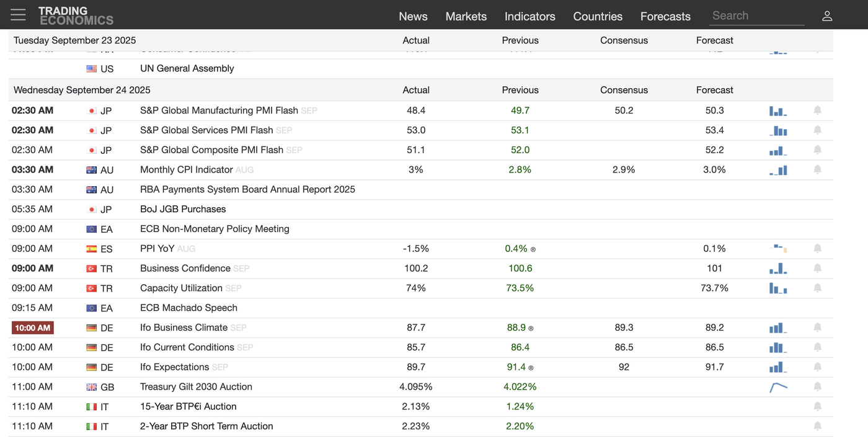This screenshot has width=868, height=438.
Task: Open the Forecasts menu
Action: pyautogui.click(x=665, y=17)
